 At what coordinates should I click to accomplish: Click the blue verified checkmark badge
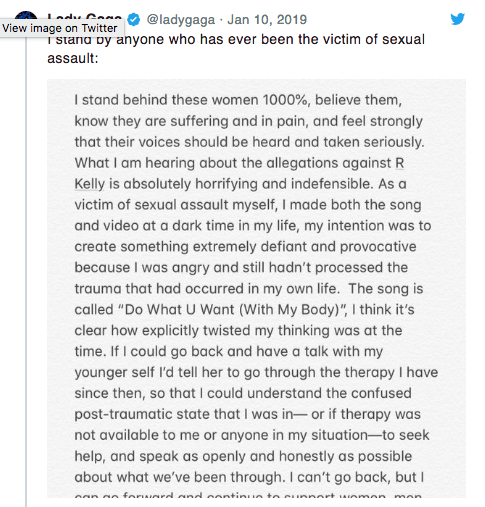(x=134, y=20)
